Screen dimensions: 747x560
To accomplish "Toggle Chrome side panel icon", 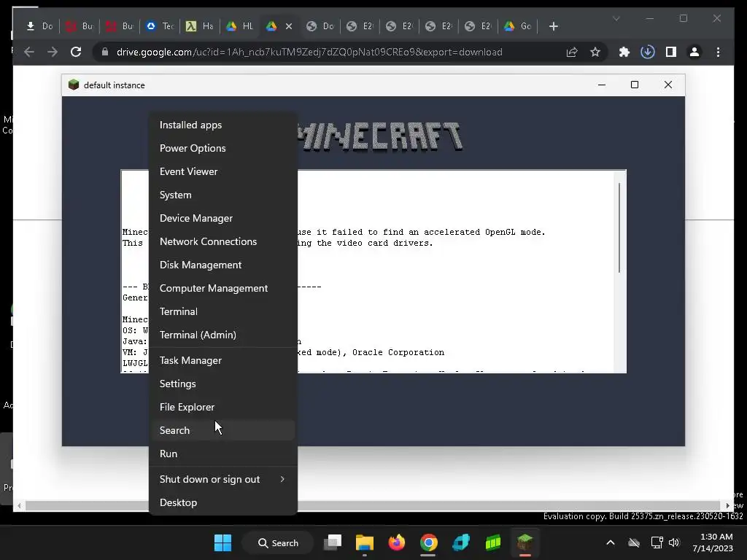I will [x=671, y=52].
